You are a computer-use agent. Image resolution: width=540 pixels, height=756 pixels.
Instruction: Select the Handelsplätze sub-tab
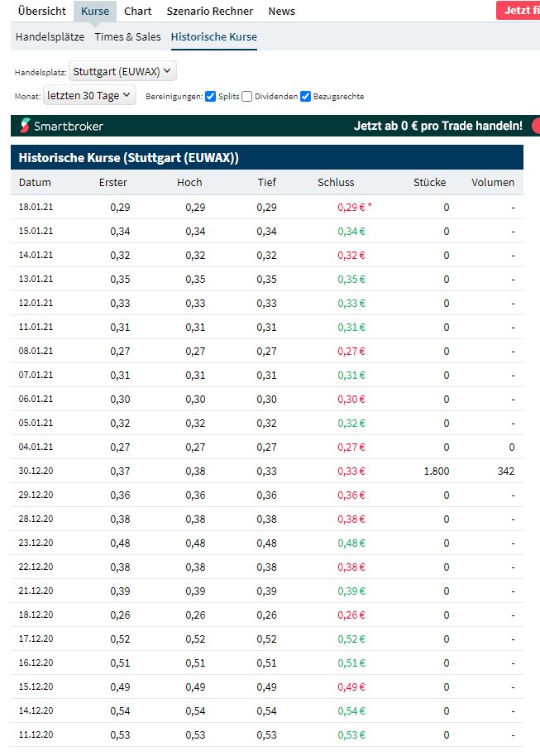coord(50,37)
